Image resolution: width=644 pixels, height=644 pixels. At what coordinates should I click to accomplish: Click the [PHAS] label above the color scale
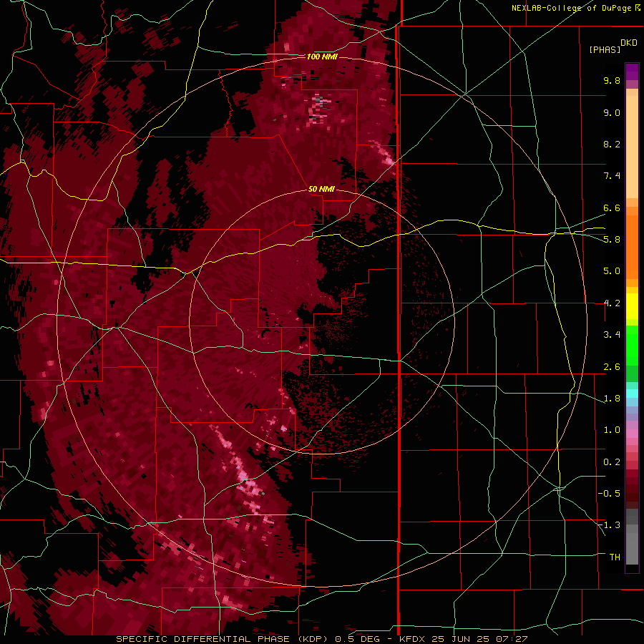(605, 49)
